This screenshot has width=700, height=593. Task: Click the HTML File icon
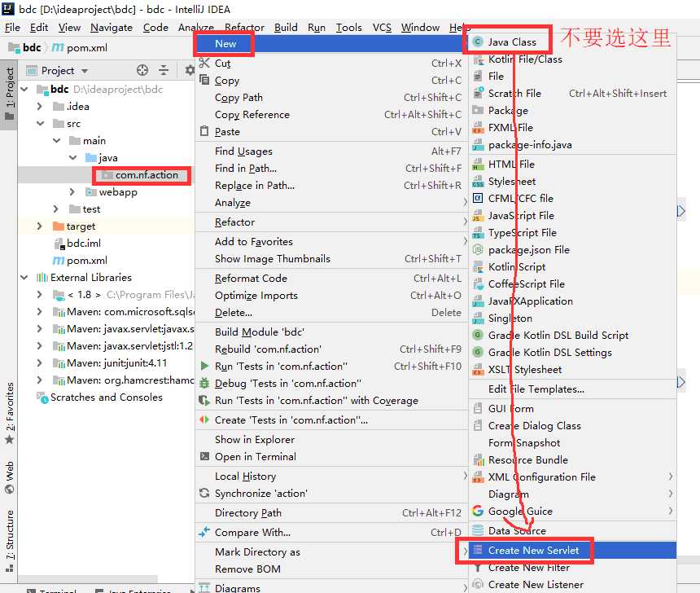[x=478, y=164]
